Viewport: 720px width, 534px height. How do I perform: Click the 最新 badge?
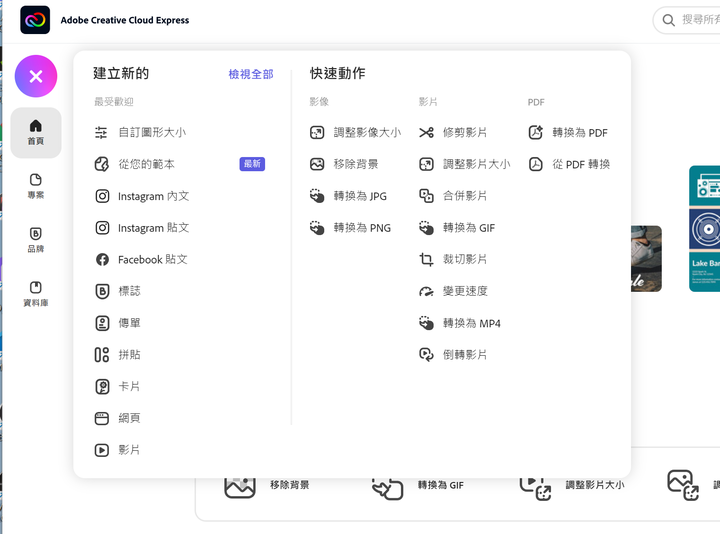tap(252, 164)
